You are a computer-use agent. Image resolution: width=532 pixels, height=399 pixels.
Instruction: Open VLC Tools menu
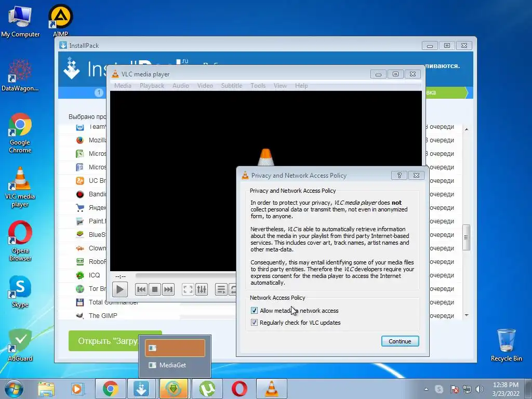258,86
